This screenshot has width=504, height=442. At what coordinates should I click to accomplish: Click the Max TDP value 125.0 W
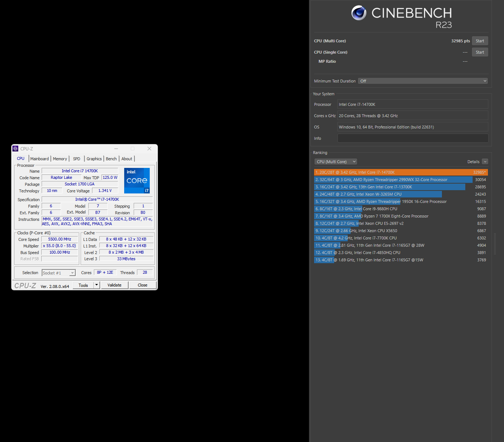110,177
